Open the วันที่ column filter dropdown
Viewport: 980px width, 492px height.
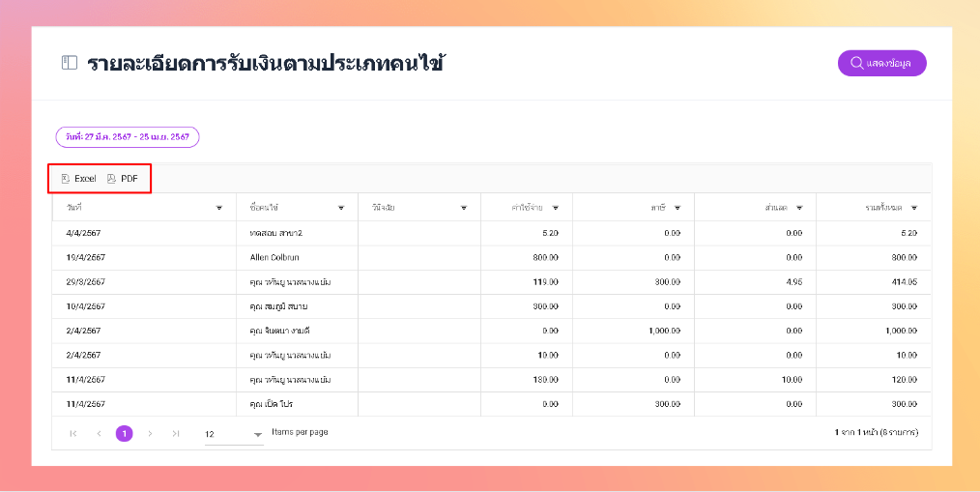pyautogui.click(x=218, y=208)
